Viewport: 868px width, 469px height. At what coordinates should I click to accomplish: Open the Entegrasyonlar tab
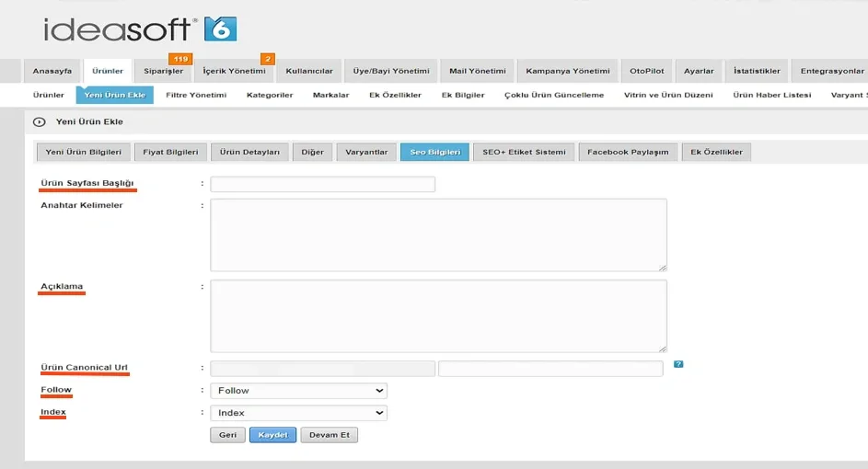[x=832, y=71]
